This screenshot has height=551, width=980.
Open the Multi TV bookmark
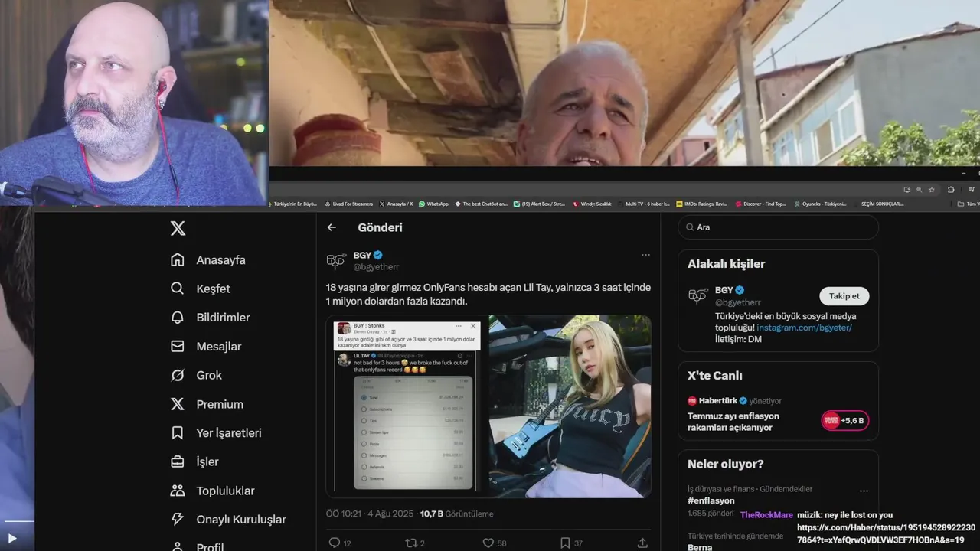coord(643,204)
